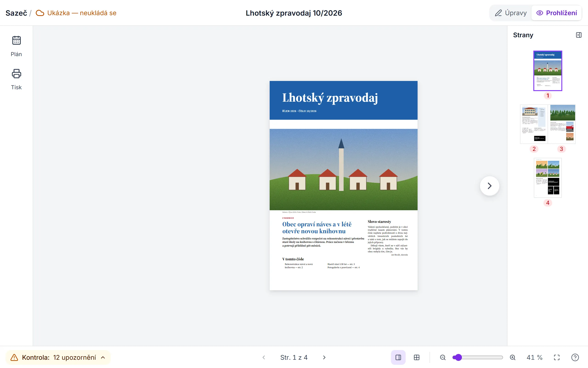Click the warning triangle icon in Kontrola

point(14,357)
